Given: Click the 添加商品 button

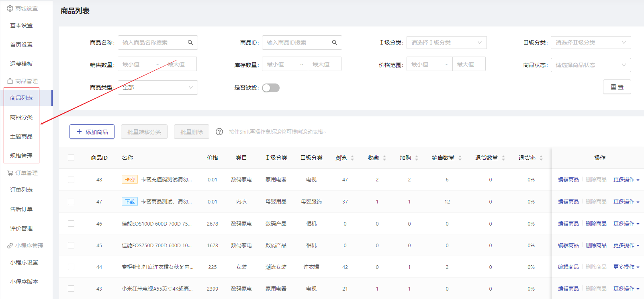Looking at the screenshot, I should click(x=92, y=132).
